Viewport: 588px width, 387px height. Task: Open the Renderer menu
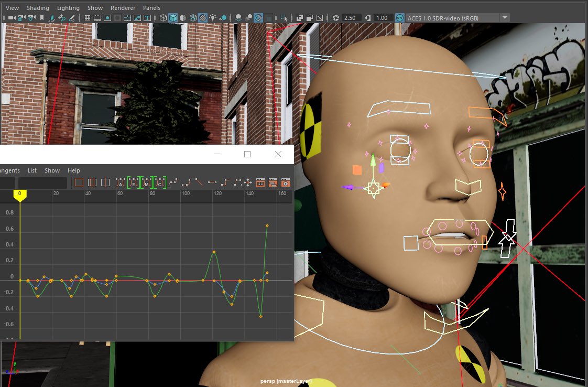click(123, 8)
